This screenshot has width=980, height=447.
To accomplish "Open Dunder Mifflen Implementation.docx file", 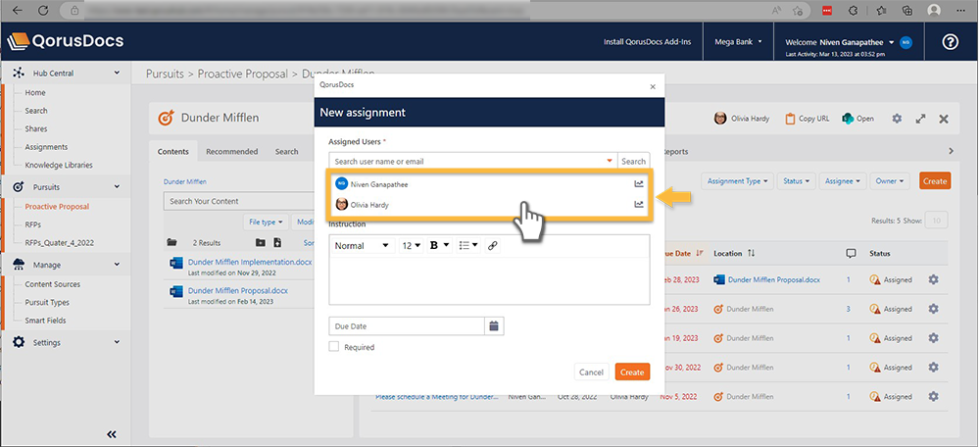I will pyautogui.click(x=250, y=262).
